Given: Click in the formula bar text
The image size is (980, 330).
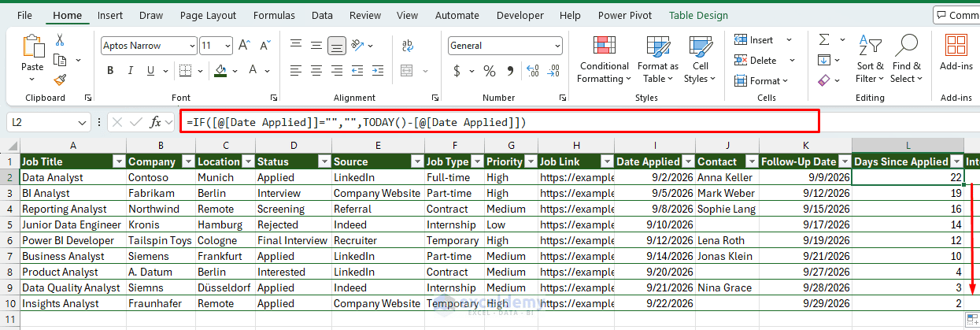Looking at the screenshot, I should pos(356,122).
